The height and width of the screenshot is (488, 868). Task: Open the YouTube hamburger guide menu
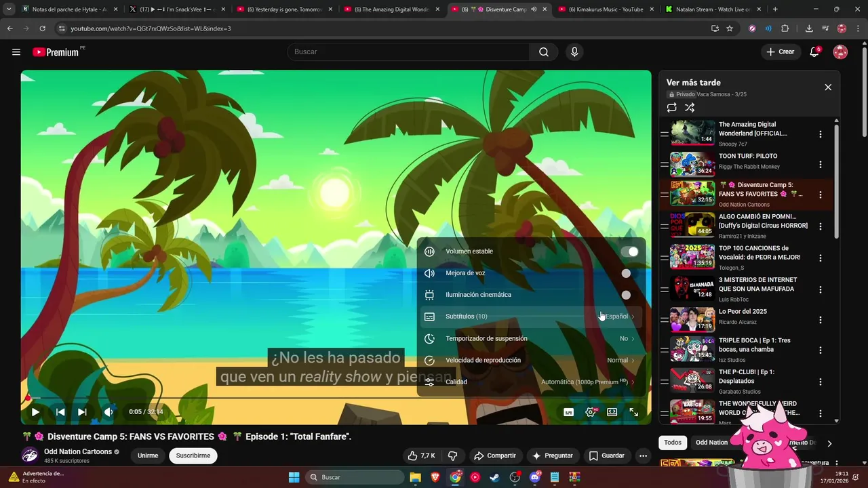click(x=16, y=52)
